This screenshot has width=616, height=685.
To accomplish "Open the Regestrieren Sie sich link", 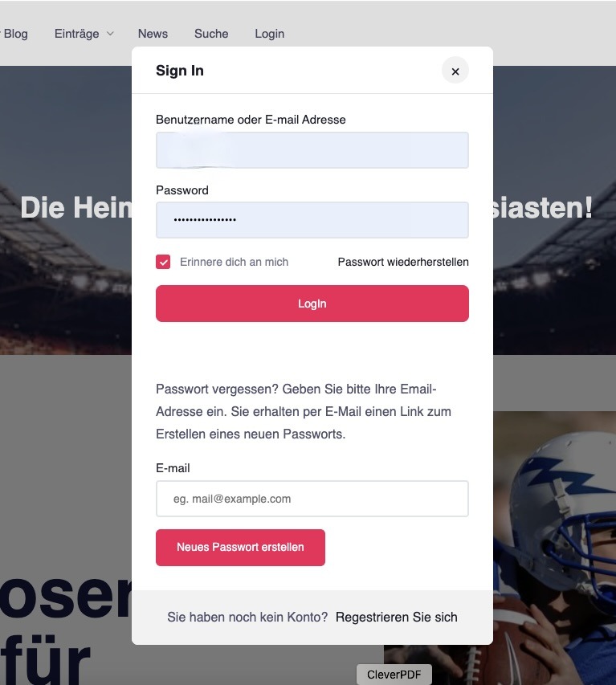I will 396,617.
